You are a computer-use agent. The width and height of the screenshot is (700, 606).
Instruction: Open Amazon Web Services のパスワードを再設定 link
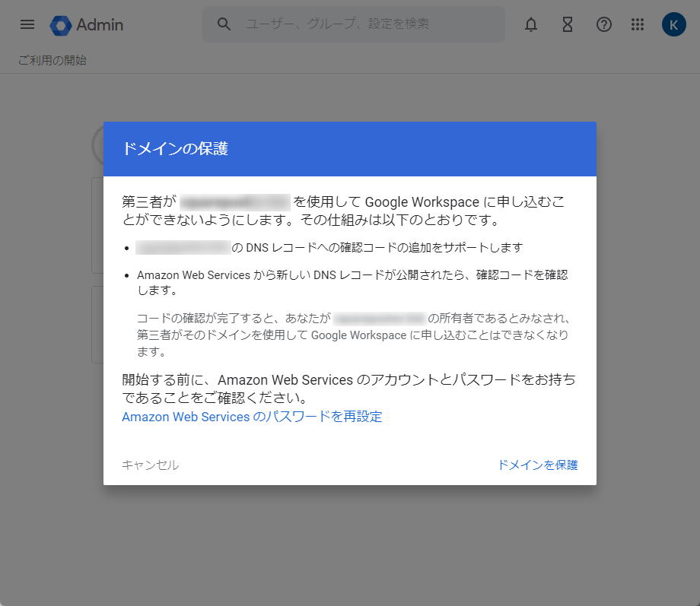pos(252,417)
